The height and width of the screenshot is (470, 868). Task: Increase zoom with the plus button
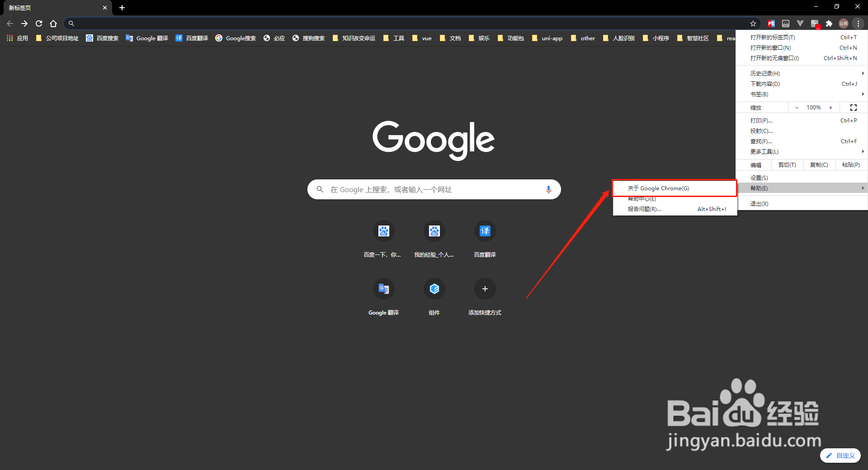830,108
